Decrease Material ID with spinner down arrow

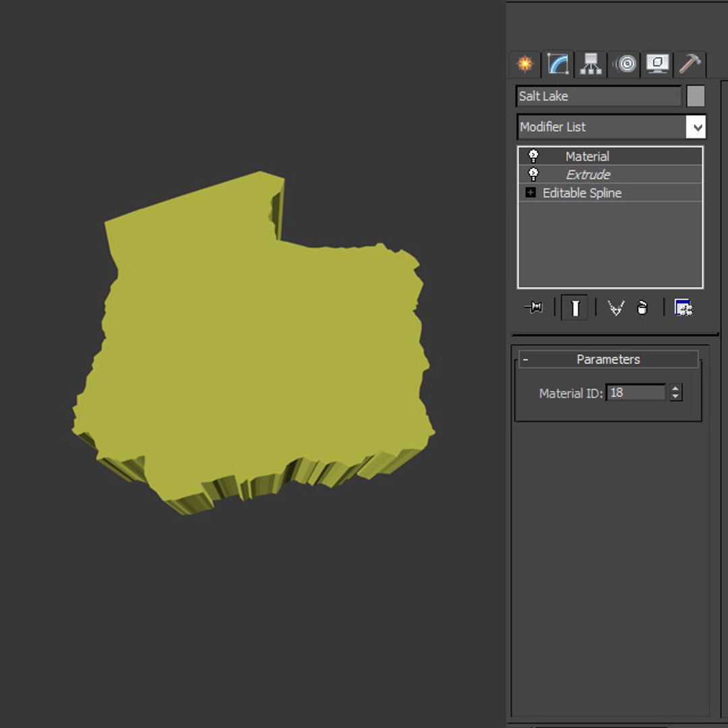tap(675, 397)
